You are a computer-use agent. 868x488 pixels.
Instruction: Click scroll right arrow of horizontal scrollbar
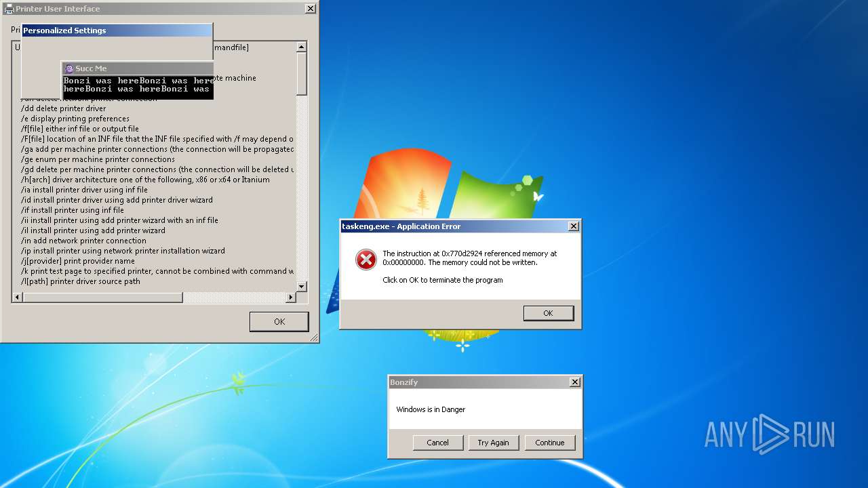tap(290, 297)
